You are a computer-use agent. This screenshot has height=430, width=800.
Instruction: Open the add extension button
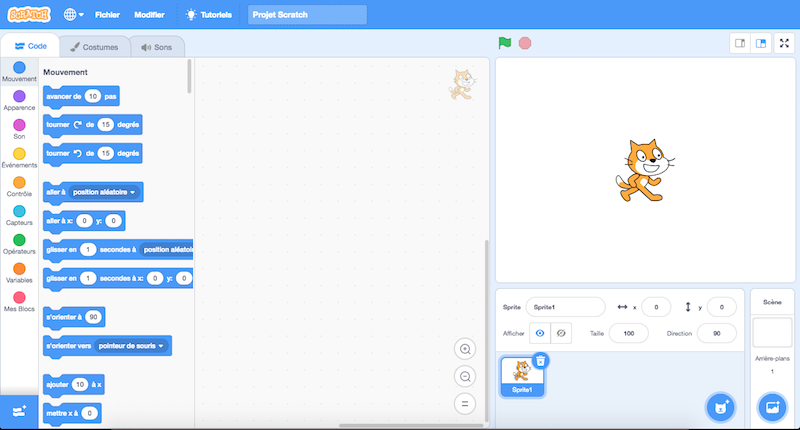(x=19, y=411)
